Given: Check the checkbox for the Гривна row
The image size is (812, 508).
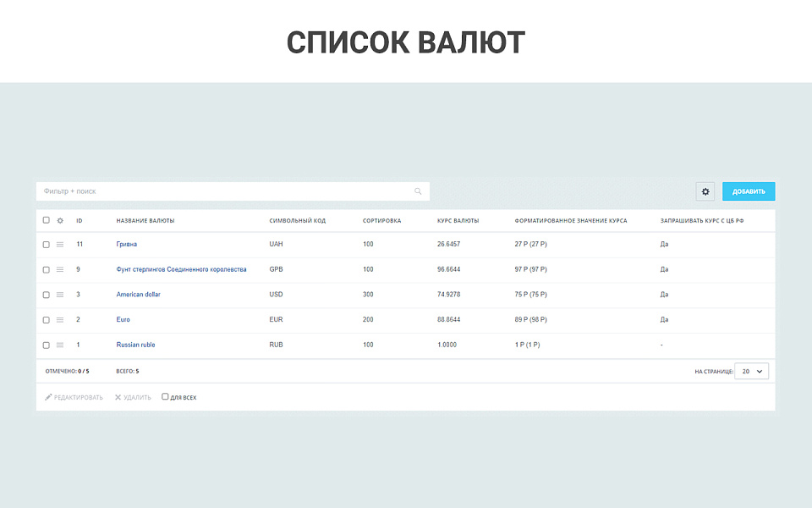Looking at the screenshot, I should pyautogui.click(x=46, y=245).
